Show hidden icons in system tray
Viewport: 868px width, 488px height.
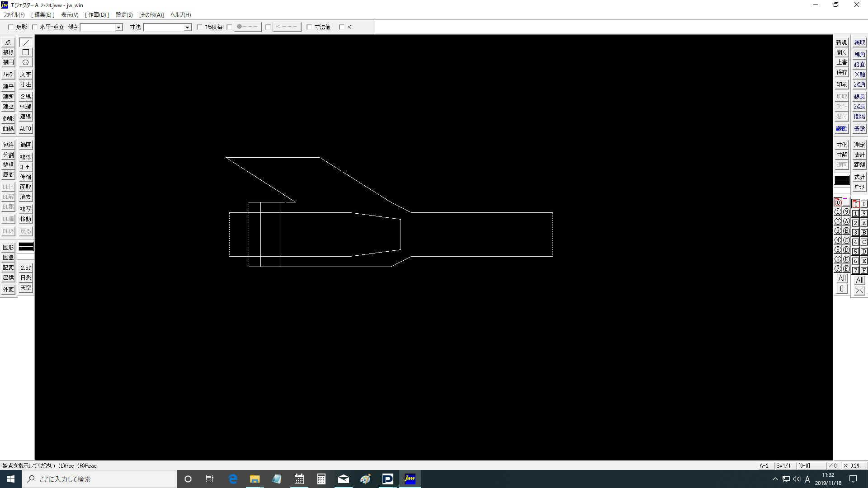click(775, 479)
